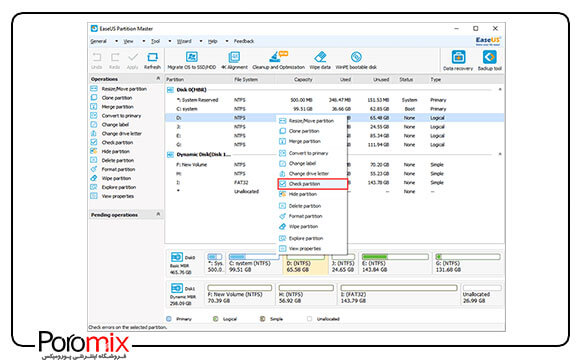Select Resize/Move partition in context menu
The image size is (581, 364).
tap(312, 121)
